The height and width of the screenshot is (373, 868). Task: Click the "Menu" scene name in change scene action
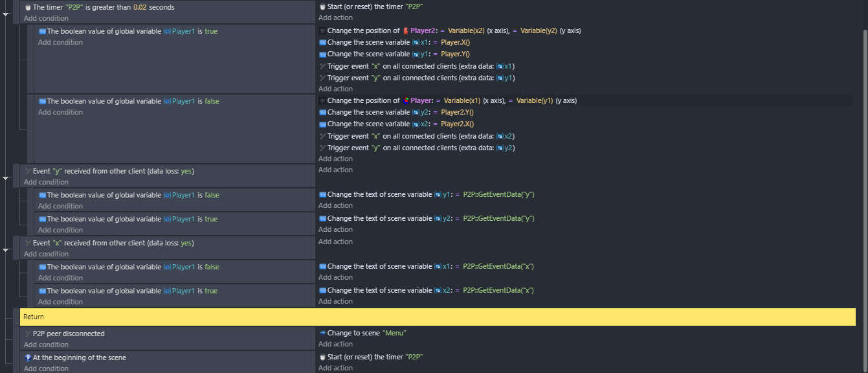[394, 333]
